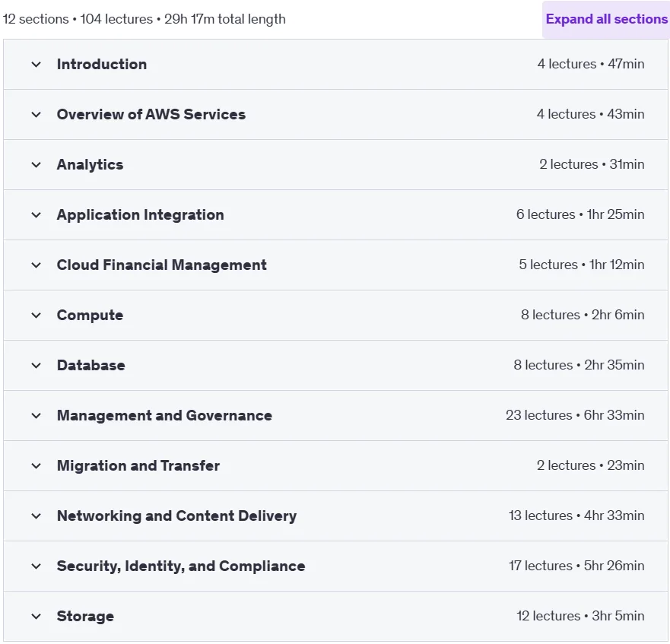Open the Security, Identity, and Compliance title

pos(181,566)
